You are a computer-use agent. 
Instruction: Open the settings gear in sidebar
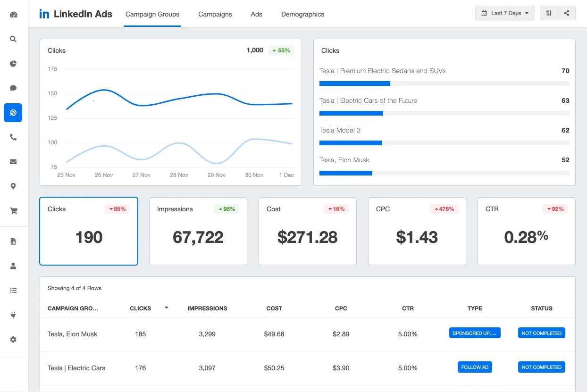point(13,339)
